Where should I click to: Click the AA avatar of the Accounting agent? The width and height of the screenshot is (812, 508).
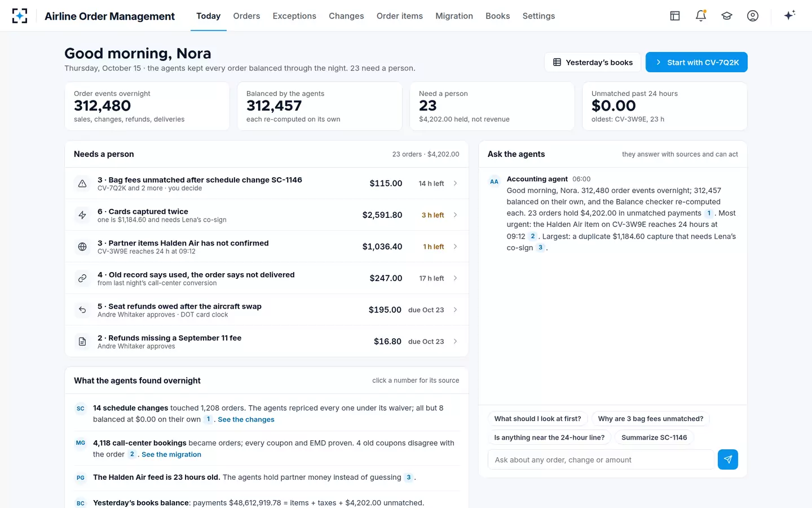494,182
